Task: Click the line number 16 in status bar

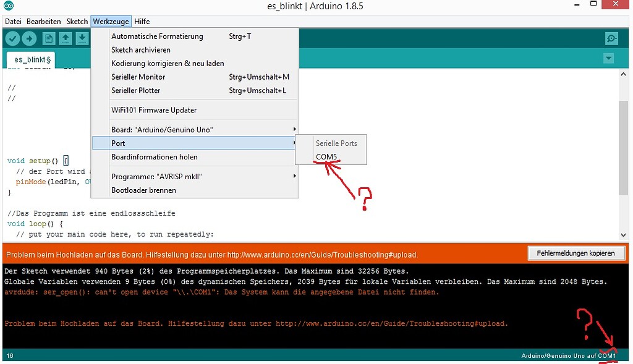Action: coord(10,355)
